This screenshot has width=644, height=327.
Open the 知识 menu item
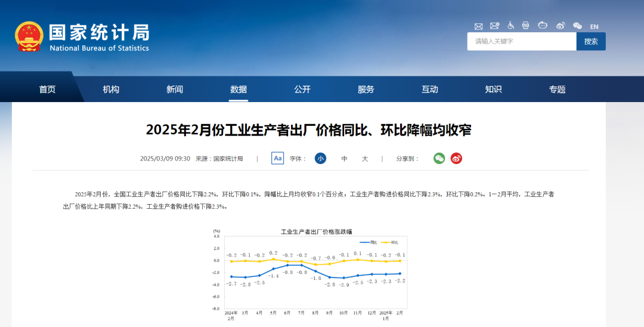pyautogui.click(x=493, y=89)
